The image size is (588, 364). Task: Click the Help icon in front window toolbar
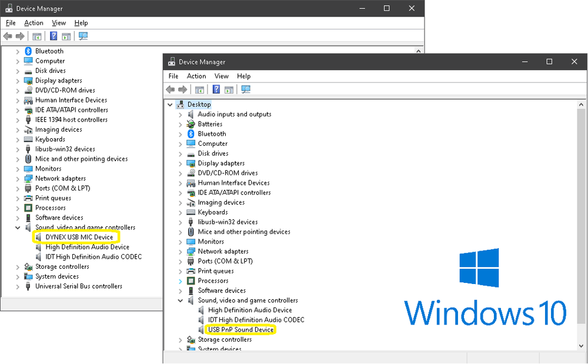point(216,89)
